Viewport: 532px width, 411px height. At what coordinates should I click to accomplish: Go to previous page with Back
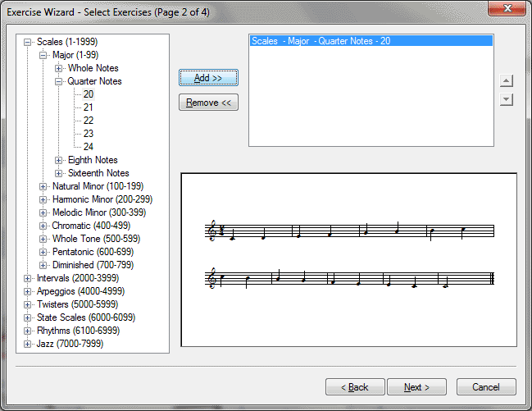(355, 387)
